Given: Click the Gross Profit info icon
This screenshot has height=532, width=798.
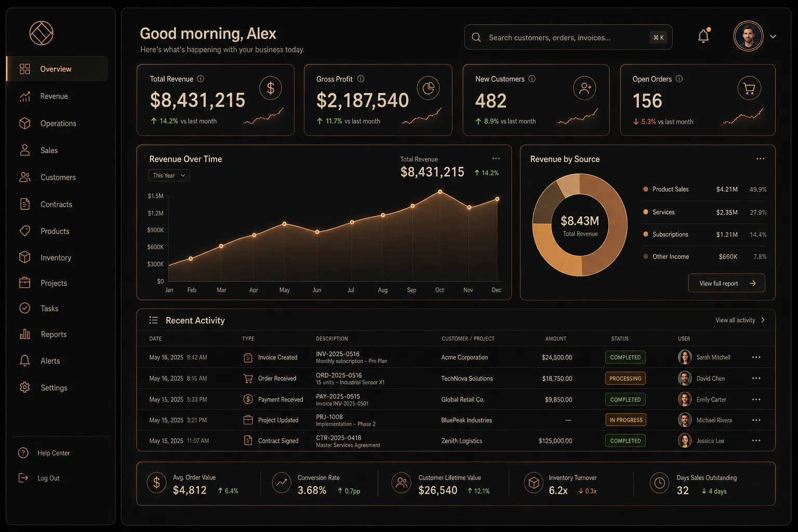Looking at the screenshot, I should [x=361, y=79].
